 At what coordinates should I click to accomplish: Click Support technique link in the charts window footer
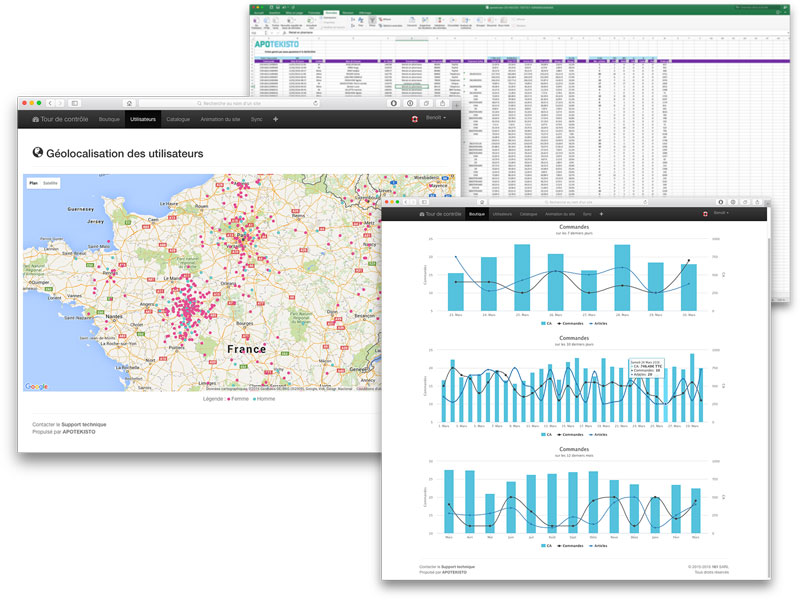(x=458, y=567)
